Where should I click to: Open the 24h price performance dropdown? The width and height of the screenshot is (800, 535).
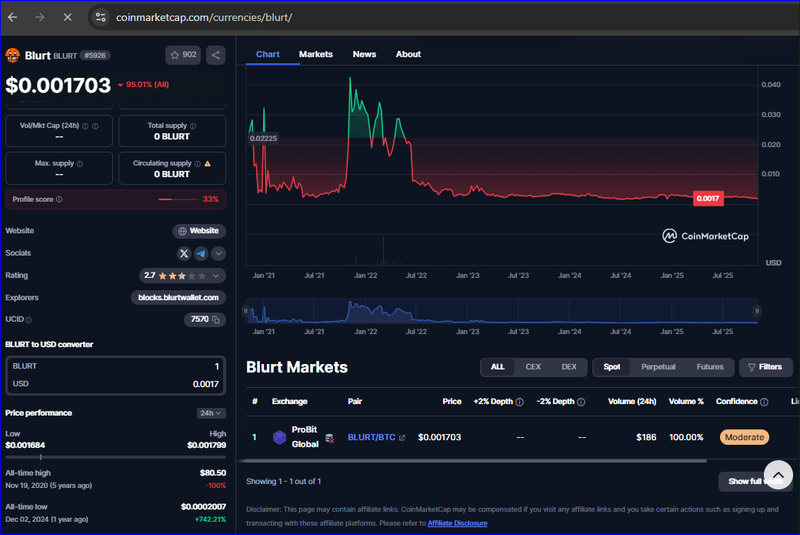211,412
